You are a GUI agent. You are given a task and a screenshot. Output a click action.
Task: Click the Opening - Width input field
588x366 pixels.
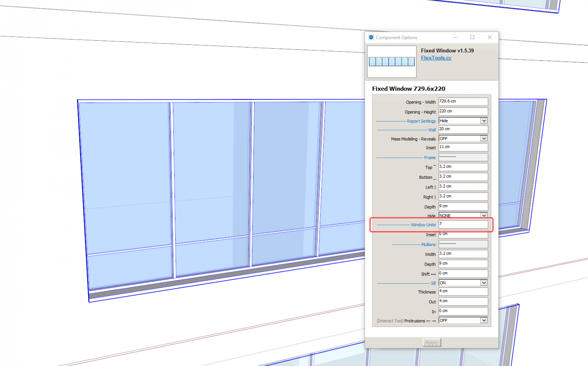(463, 102)
